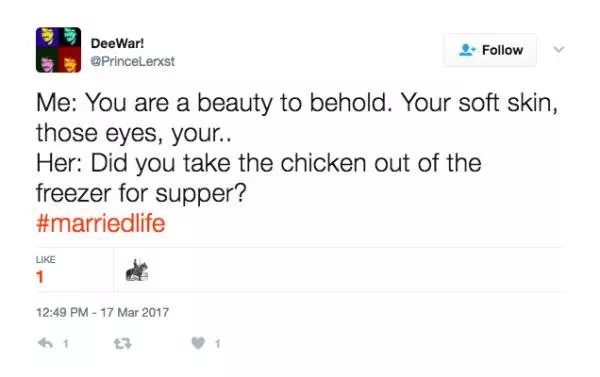The height and width of the screenshot is (377, 600).
Task: Open the DeeWar! display name link
Action: point(117,43)
